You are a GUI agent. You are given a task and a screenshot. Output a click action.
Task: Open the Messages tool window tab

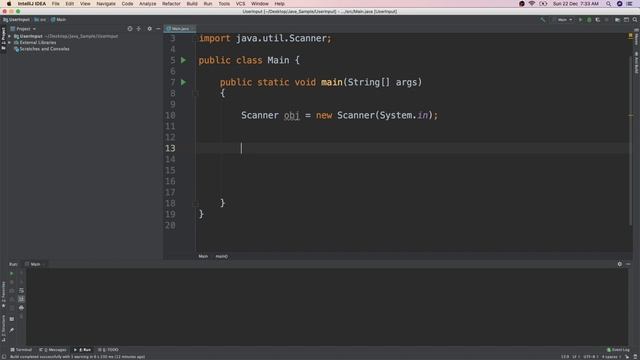(x=53, y=350)
